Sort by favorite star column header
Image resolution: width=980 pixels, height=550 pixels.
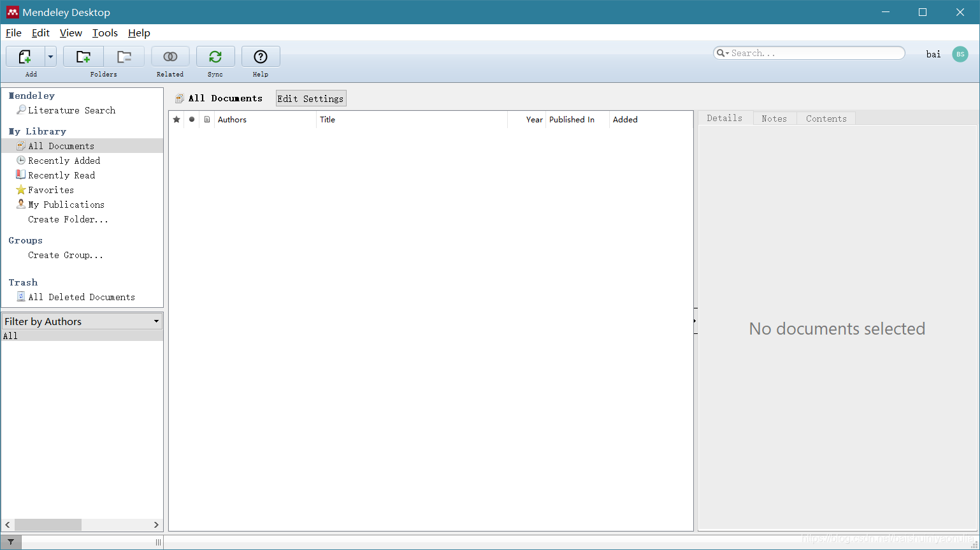pyautogui.click(x=177, y=119)
